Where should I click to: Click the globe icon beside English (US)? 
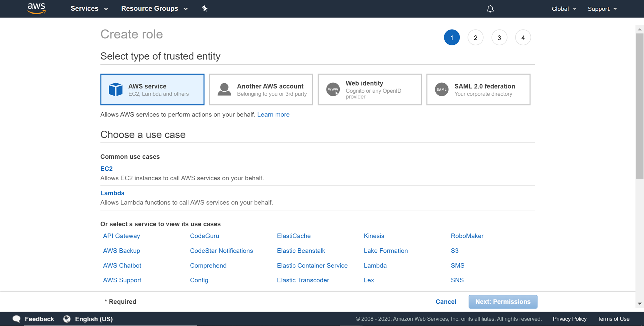(x=67, y=319)
